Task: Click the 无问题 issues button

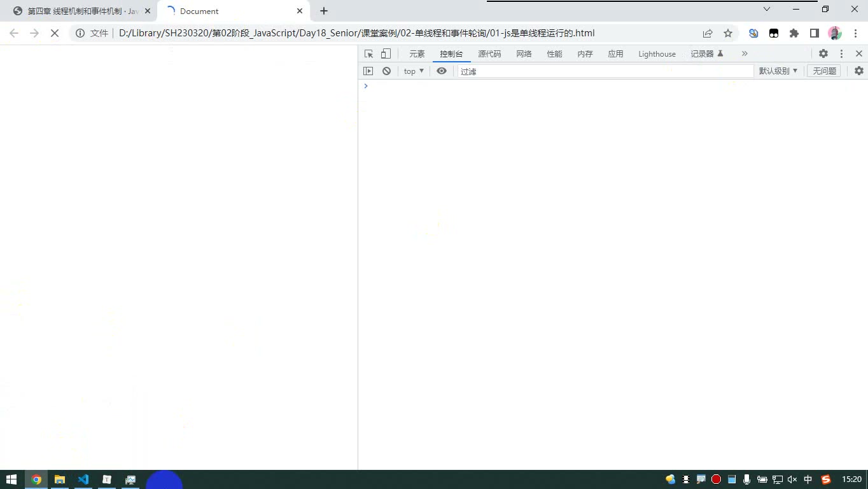Action: [824, 71]
